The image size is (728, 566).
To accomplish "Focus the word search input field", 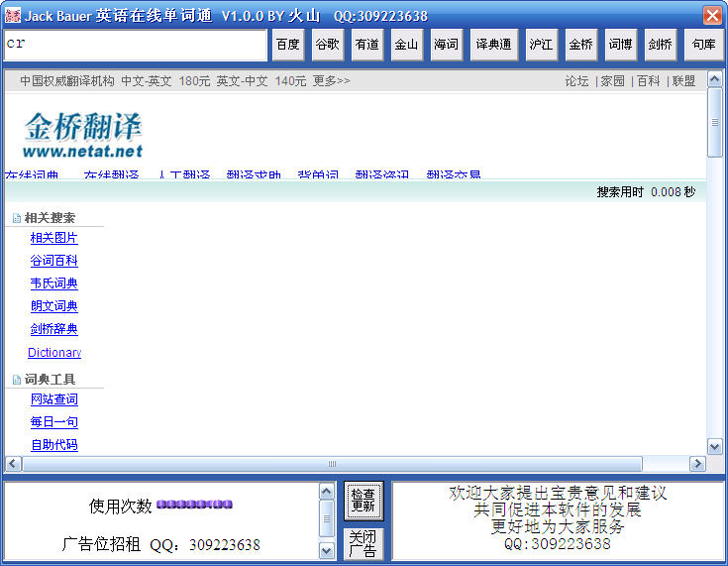I will click(135, 45).
